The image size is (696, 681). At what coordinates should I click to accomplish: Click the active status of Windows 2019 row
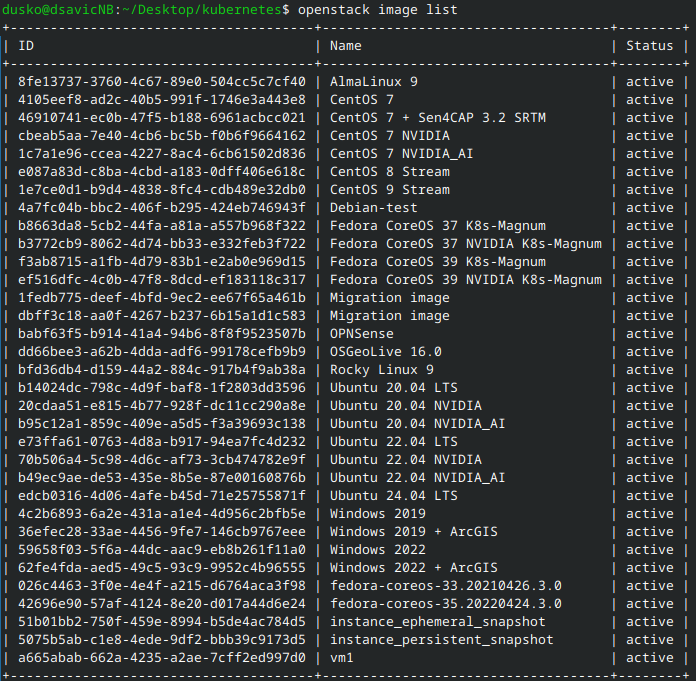650,514
